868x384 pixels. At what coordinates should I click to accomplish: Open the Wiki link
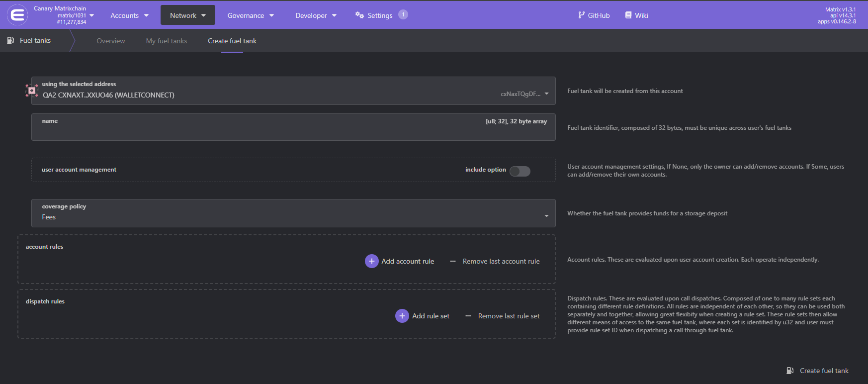[636, 15]
